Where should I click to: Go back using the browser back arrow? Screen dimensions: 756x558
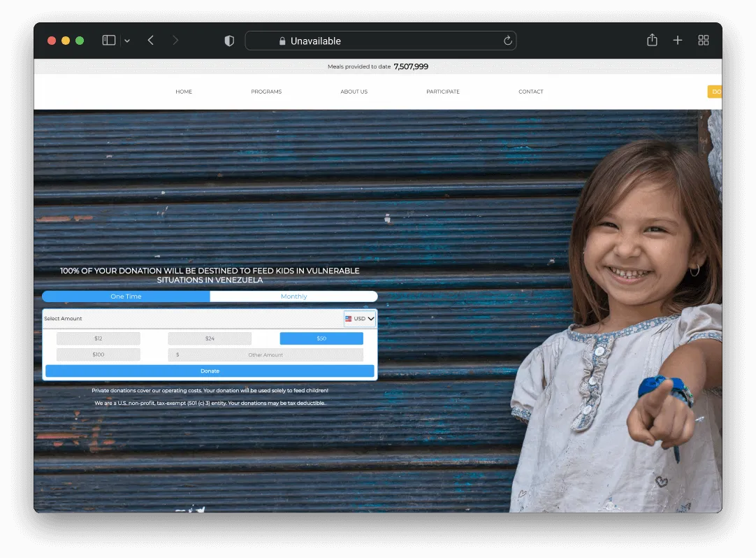151,41
